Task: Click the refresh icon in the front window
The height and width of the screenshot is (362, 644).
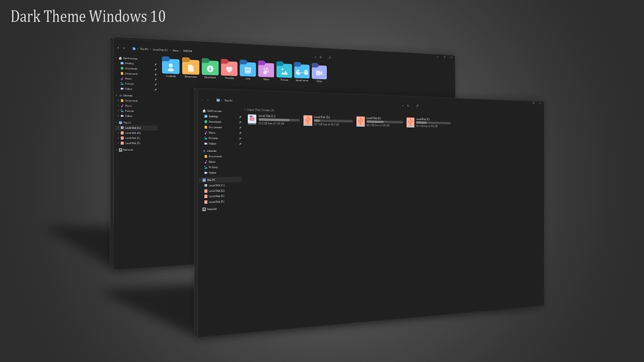Action: click(x=408, y=106)
